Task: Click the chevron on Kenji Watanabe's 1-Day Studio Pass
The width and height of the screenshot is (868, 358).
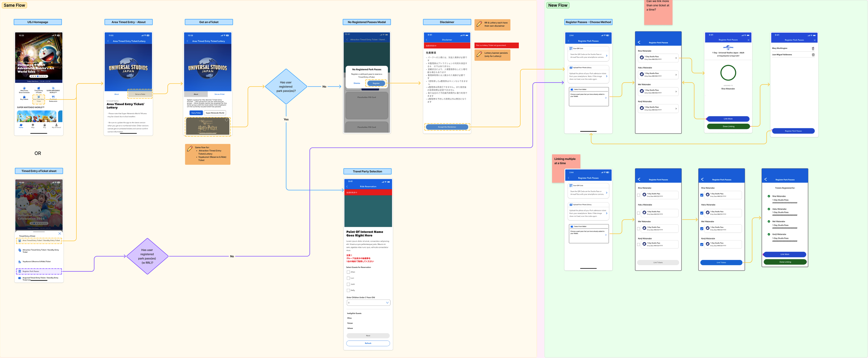Action: tap(676, 109)
